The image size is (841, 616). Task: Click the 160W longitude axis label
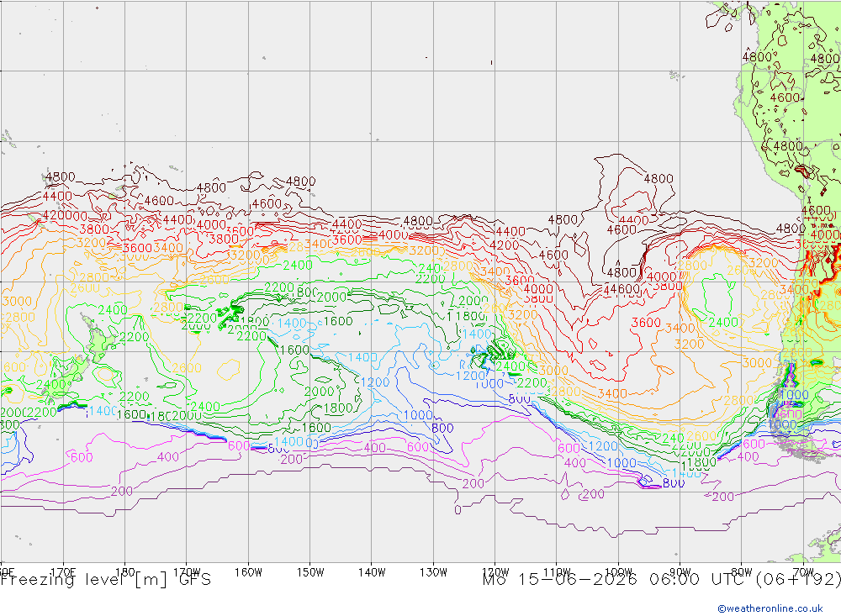click(248, 572)
